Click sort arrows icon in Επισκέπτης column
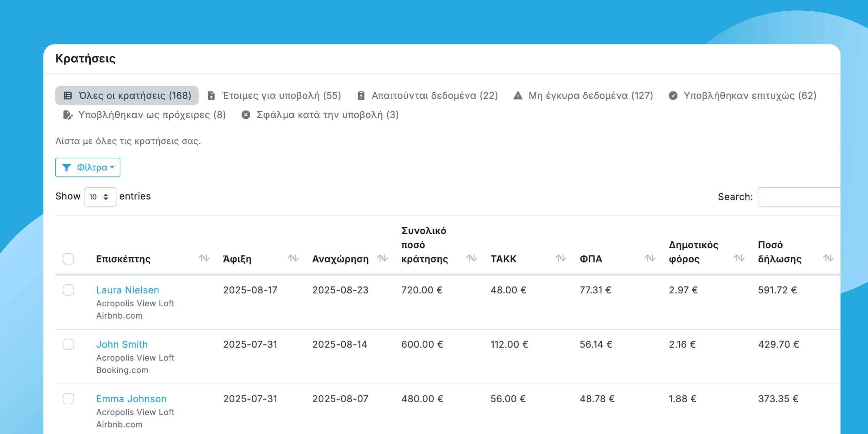Viewport: 868px width, 434px height. [x=204, y=258]
